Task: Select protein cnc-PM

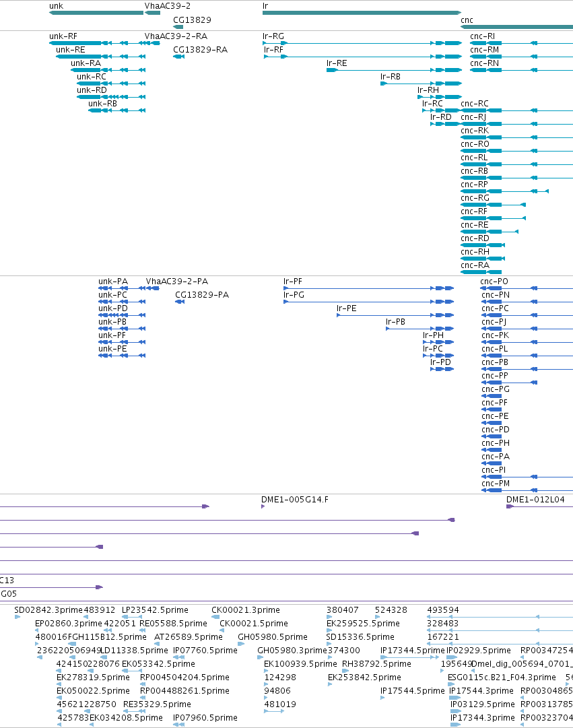Action: (527, 490)
